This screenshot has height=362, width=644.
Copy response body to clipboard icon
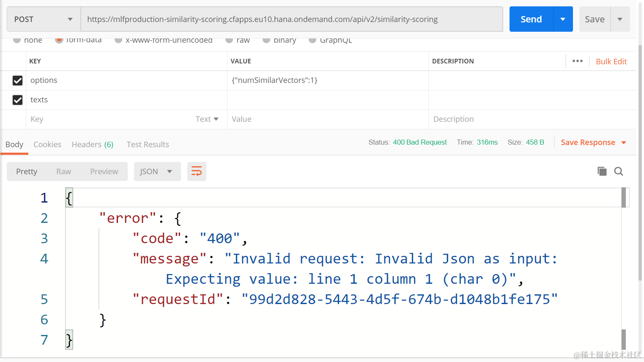coord(602,171)
